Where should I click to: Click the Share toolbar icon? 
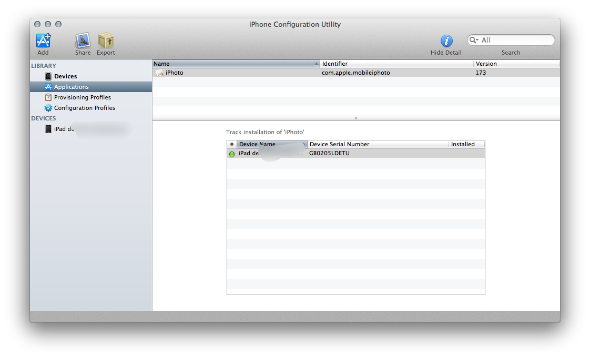click(x=83, y=41)
